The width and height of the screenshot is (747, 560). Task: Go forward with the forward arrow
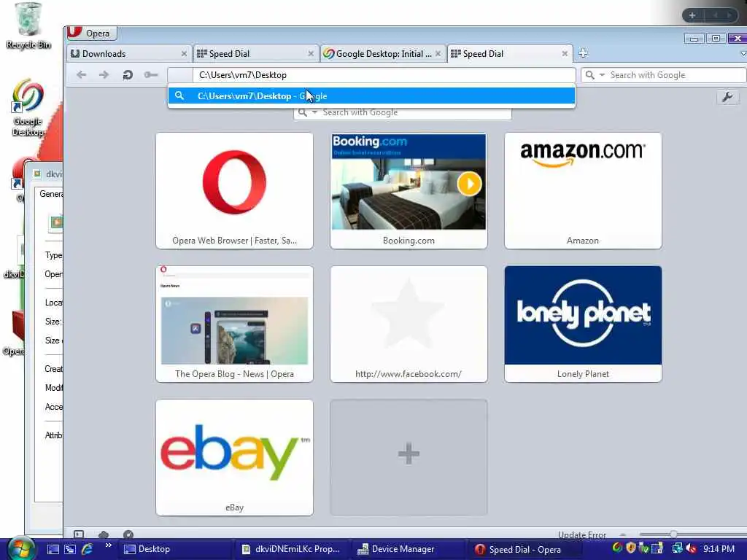(x=104, y=75)
